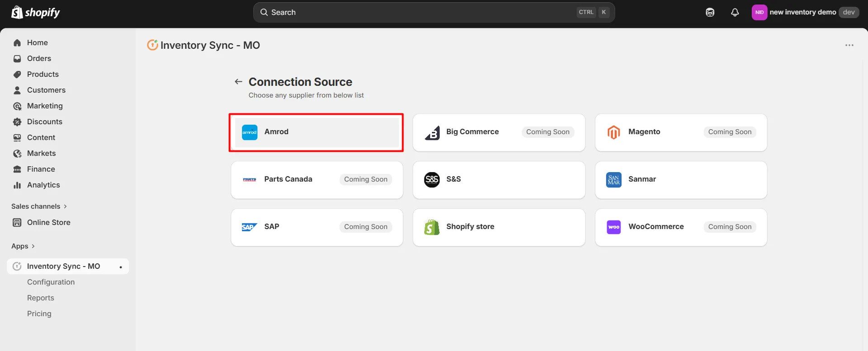Click the Discounts badge icon
The height and width of the screenshot is (351, 868).
[17, 122]
